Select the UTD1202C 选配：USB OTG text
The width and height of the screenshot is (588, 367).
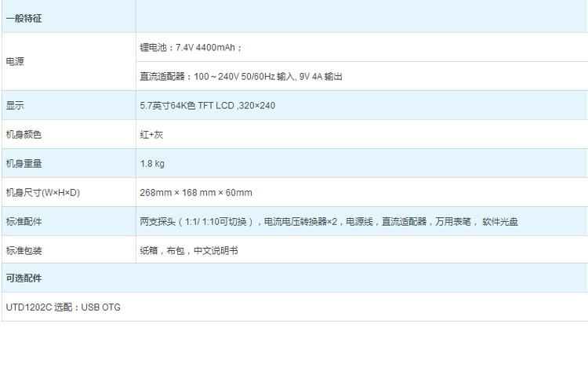(63, 307)
